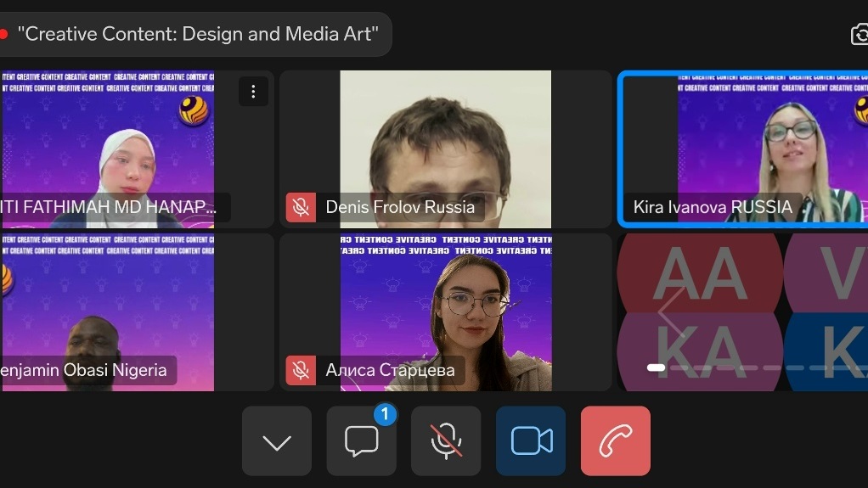Toggle your video camera off

click(x=531, y=441)
